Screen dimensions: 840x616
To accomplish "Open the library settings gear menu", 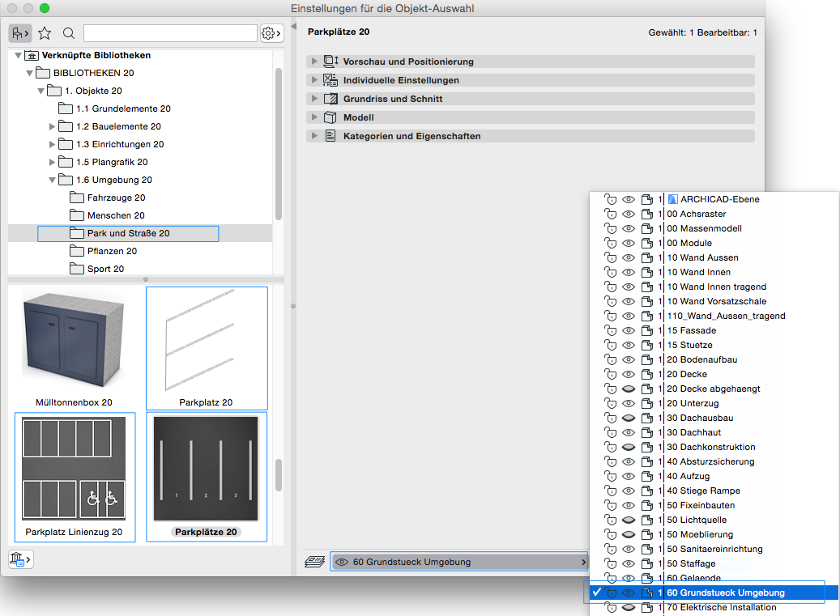I will click(271, 33).
